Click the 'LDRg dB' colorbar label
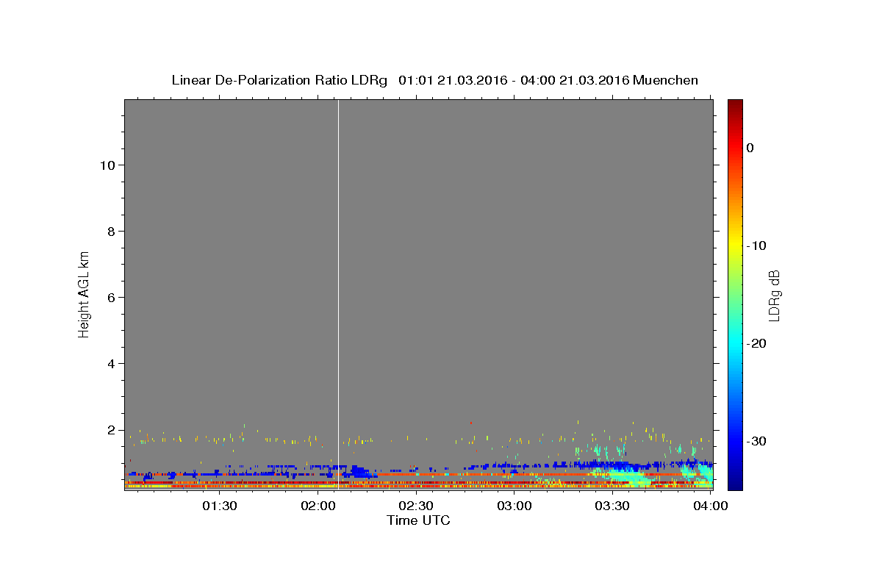882x588 pixels. 774,295
